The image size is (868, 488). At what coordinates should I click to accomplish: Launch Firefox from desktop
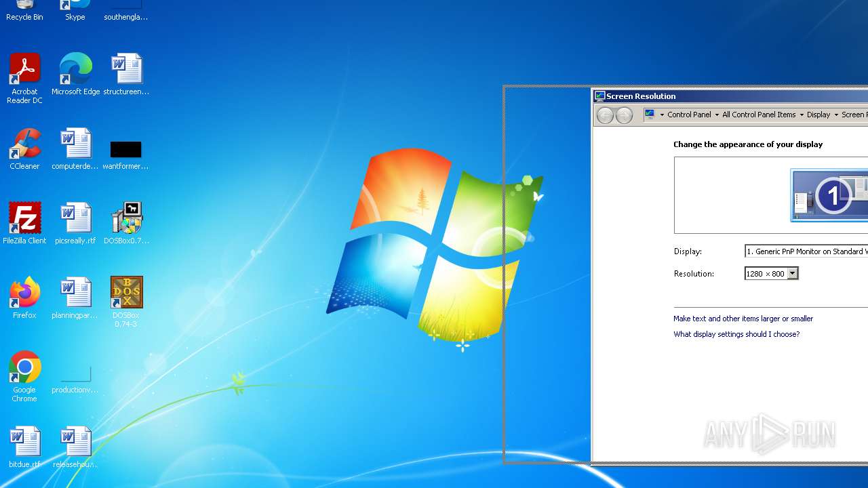click(x=24, y=298)
